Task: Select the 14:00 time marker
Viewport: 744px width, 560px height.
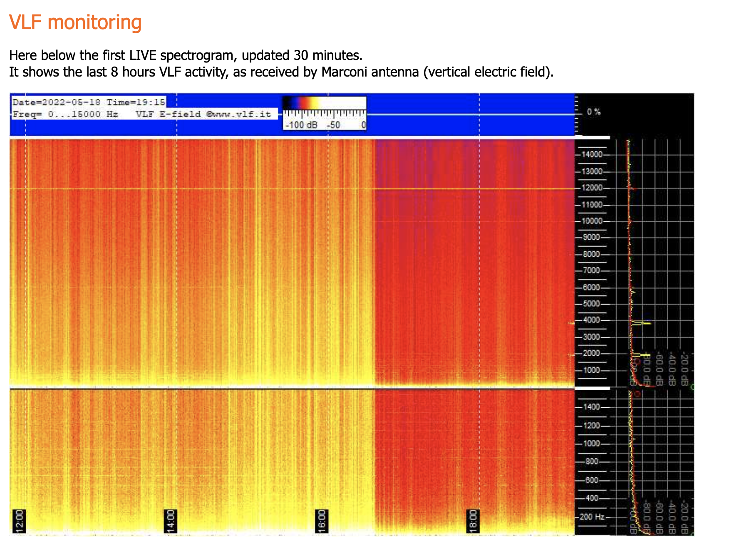Action: tap(171, 521)
